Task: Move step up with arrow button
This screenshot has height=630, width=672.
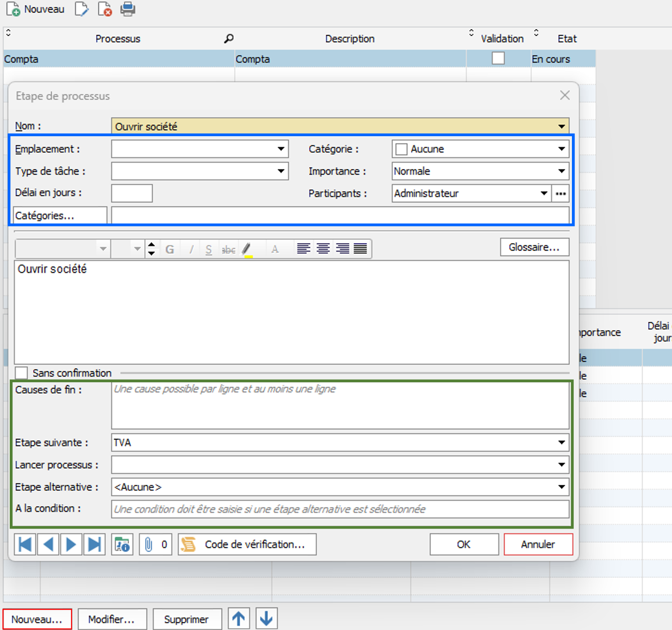Action: [x=239, y=619]
